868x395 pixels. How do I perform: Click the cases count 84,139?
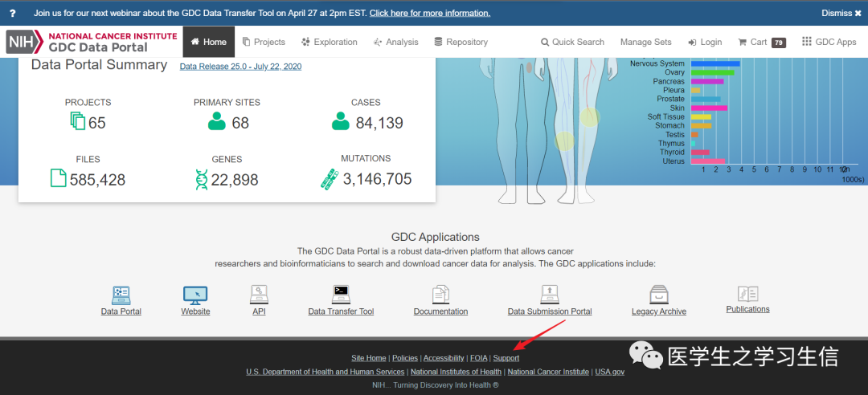pyautogui.click(x=379, y=123)
